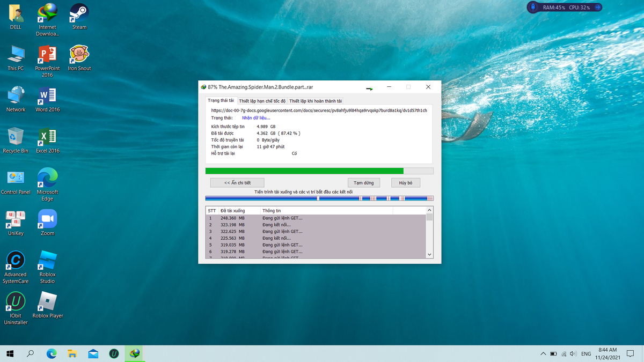Switch to the Trạng thái tải tab
The height and width of the screenshot is (362, 644).
[x=221, y=100]
